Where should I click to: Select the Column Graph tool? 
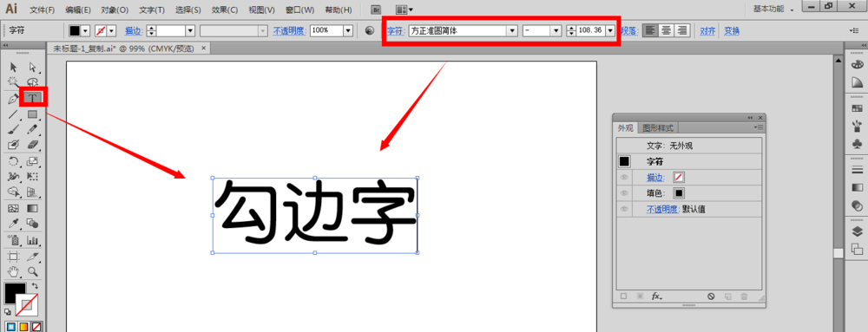(x=33, y=240)
